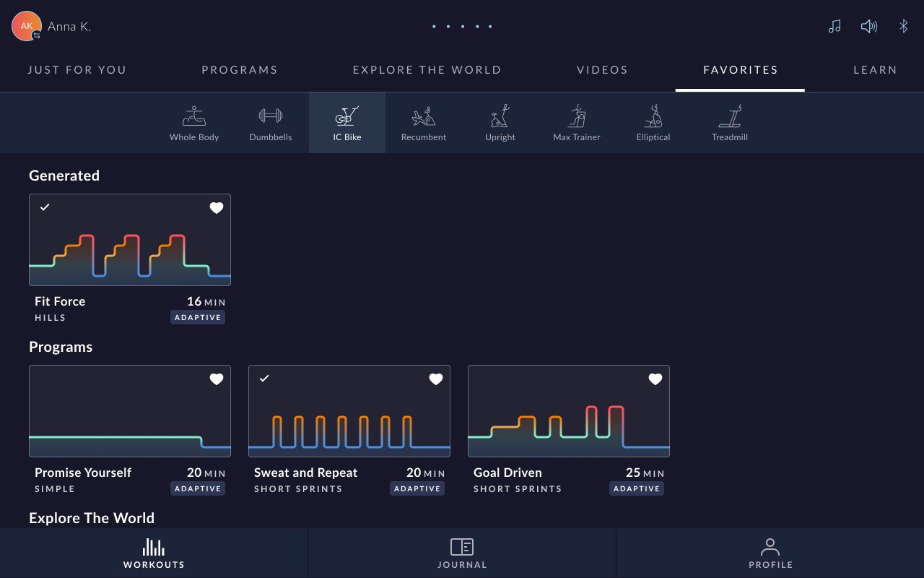Image resolution: width=924 pixels, height=578 pixels.
Task: Click Adaptive badge under Promise Yourself
Action: point(198,488)
